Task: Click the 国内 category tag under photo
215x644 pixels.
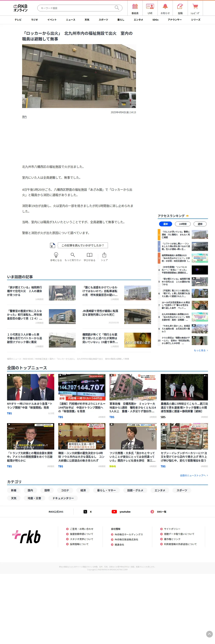Action: point(24,117)
